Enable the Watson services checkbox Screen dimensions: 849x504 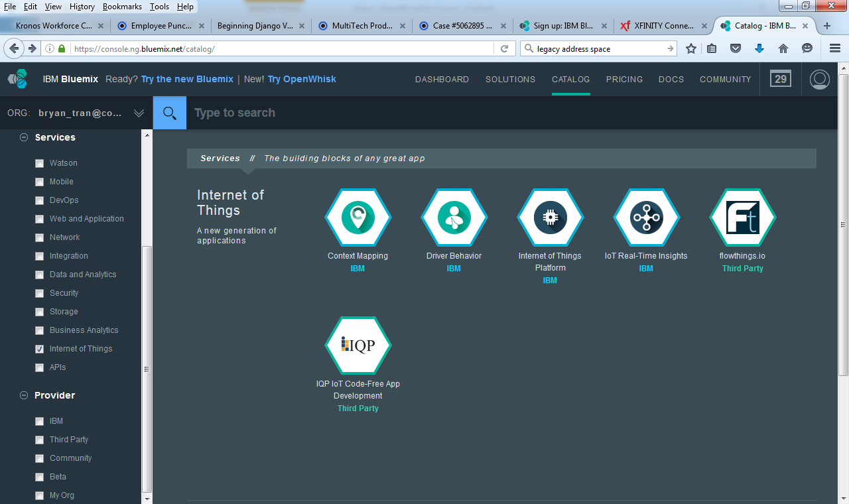pos(40,163)
